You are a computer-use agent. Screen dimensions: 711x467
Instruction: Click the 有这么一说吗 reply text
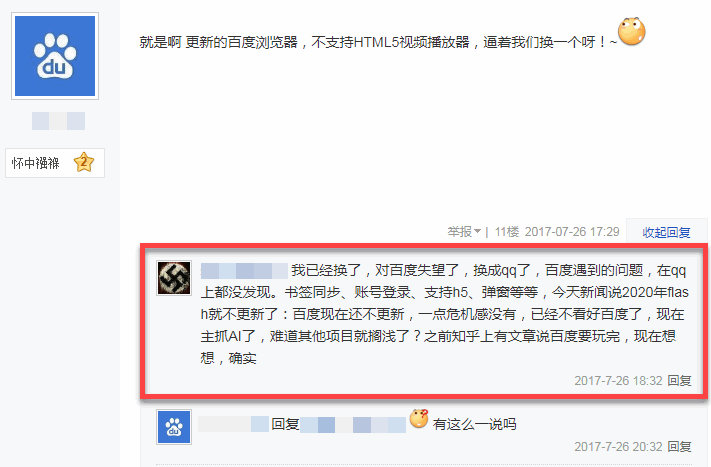pos(474,424)
